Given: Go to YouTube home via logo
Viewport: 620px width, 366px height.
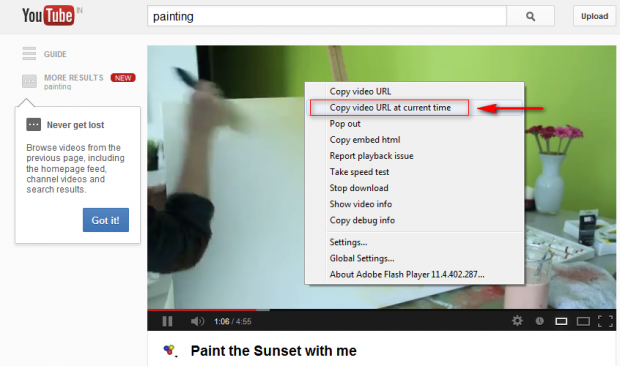Looking at the screenshot, I should point(49,16).
